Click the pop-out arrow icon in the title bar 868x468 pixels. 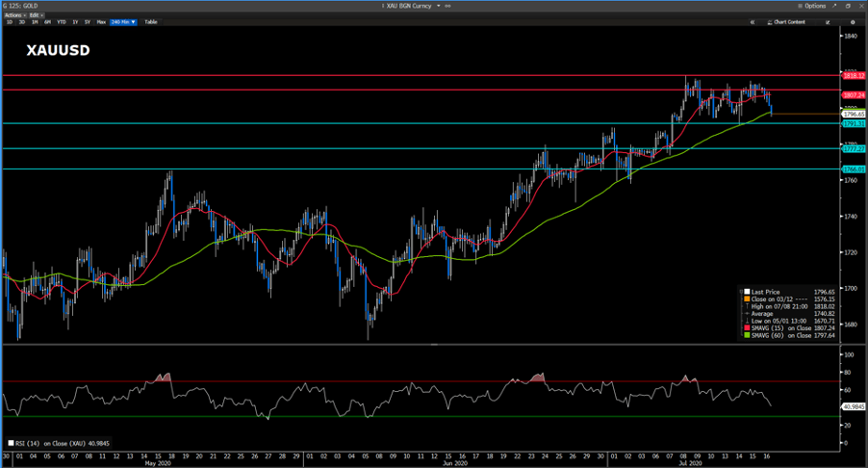[836, 6]
